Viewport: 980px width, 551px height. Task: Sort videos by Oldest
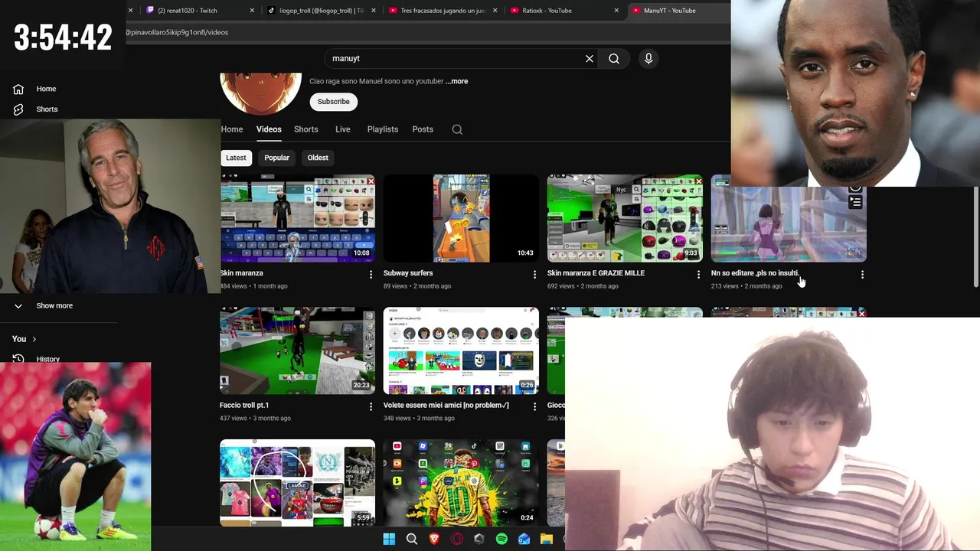coord(318,158)
